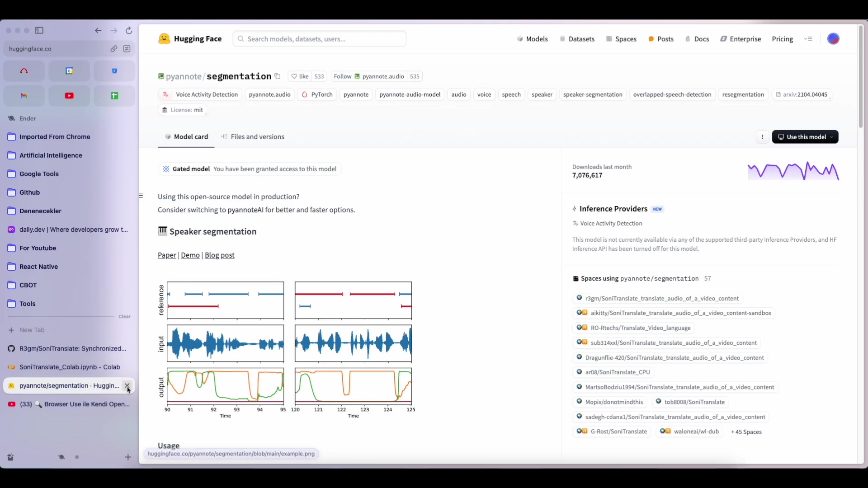868x488 pixels.
Task: Expand the CBOT folder
Action: tap(69, 285)
